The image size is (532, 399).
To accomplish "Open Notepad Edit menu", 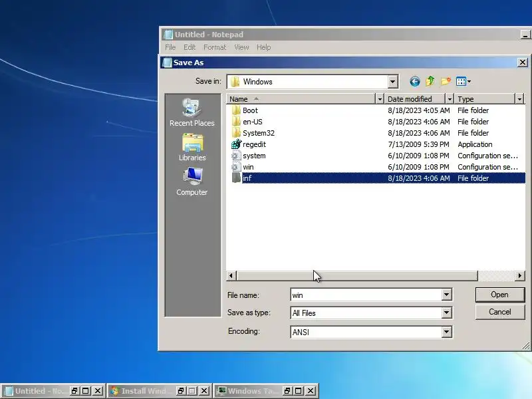I will (190, 47).
